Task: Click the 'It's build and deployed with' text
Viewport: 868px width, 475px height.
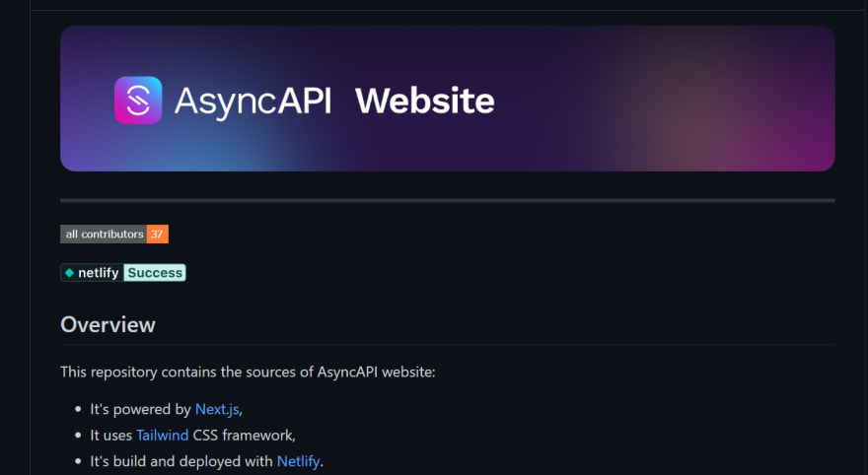Action: click(x=181, y=461)
